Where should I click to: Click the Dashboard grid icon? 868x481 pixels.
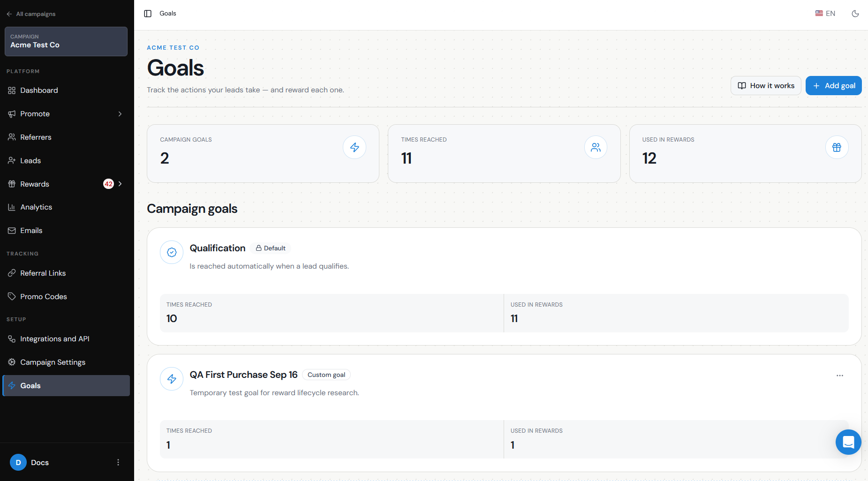(x=12, y=90)
